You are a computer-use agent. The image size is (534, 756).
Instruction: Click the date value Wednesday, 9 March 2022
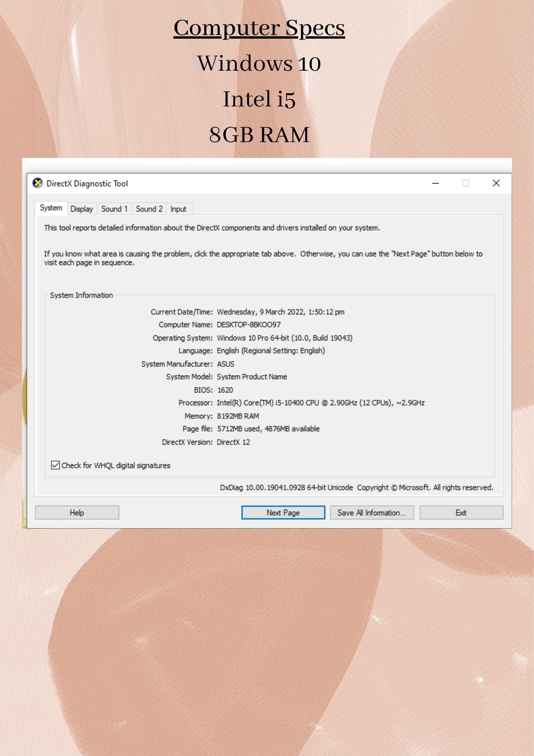[261, 312]
